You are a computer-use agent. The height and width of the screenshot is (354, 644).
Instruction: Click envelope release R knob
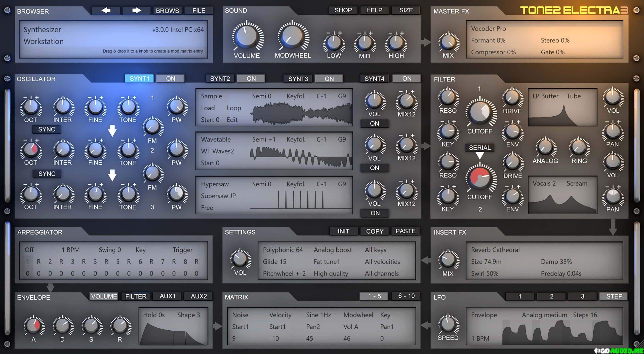120,326
